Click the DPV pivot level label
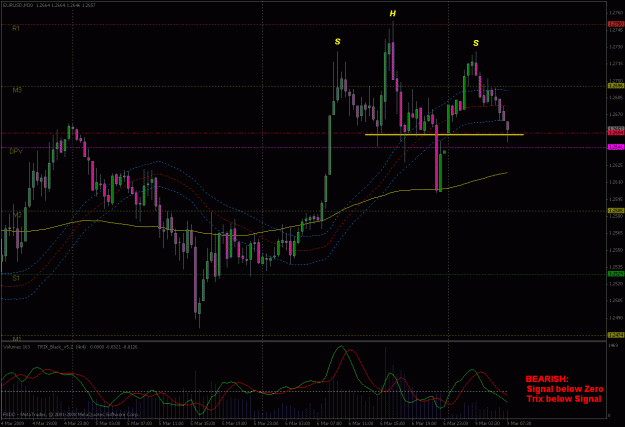Viewport: 625px width, 427px height. (x=16, y=152)
